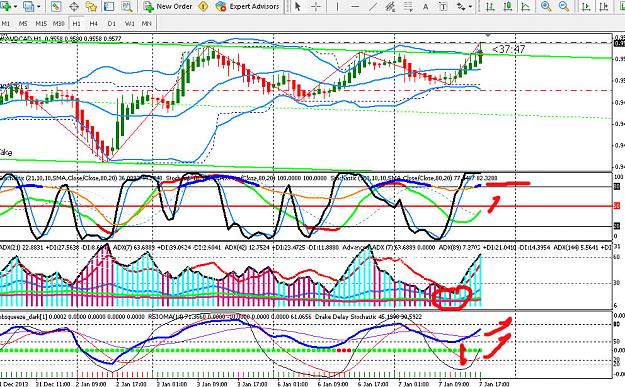The image size is (625, 387).
Task: Open the Strategy Tester icon
Action: coord(127,6)
